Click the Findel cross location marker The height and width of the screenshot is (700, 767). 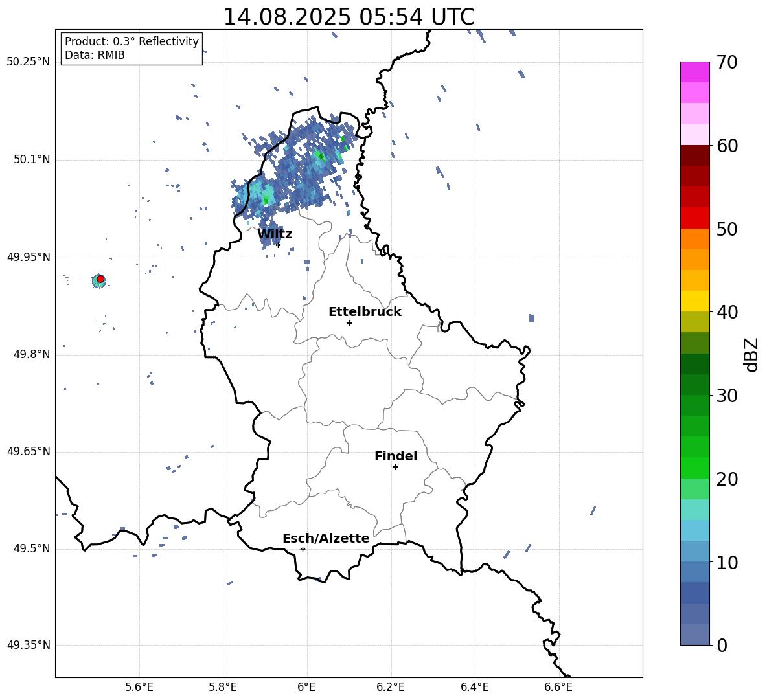point(395,468)
